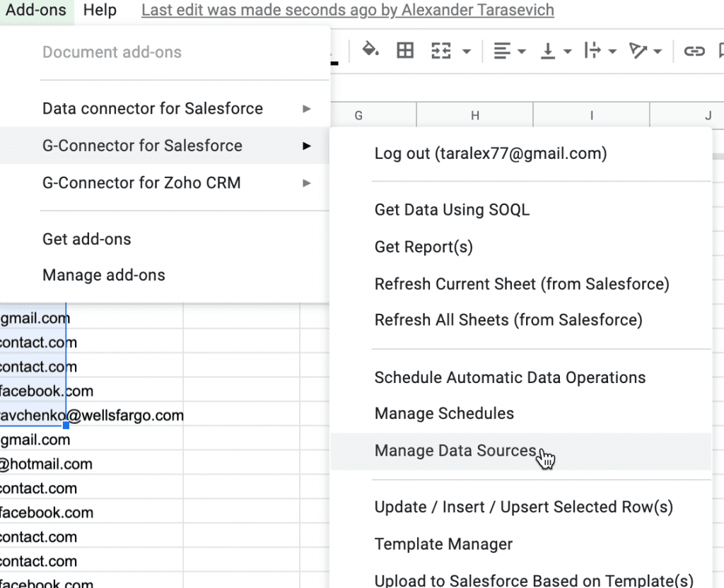Click the merge cells icon

[x=441, y=50]
